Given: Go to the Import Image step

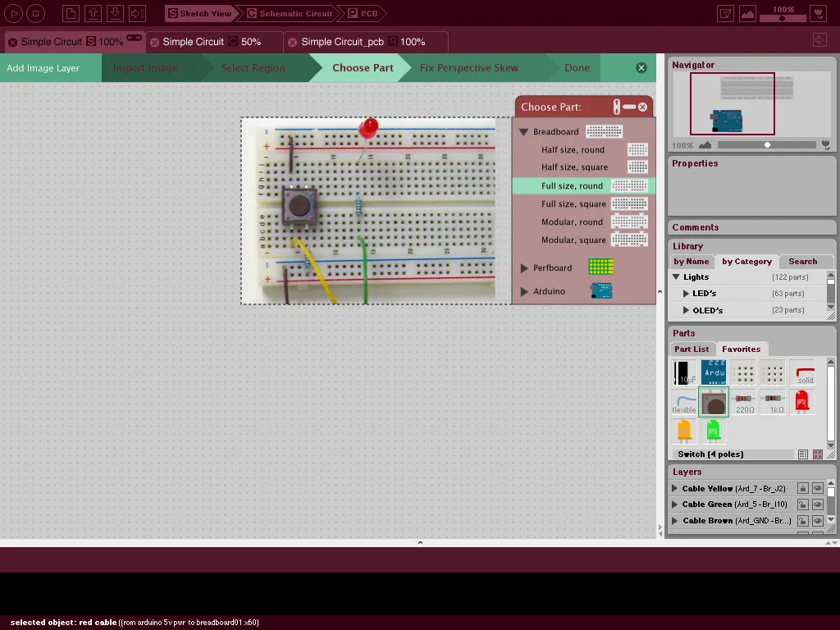Looking at the screenshot, I should click(x=144, y=68).
